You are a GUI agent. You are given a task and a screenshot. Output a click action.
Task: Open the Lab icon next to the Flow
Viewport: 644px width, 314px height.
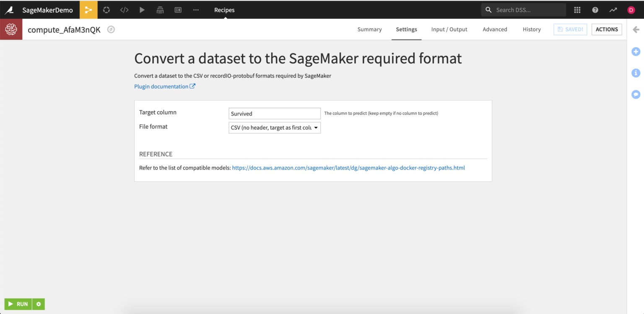[x=106, y=10]
